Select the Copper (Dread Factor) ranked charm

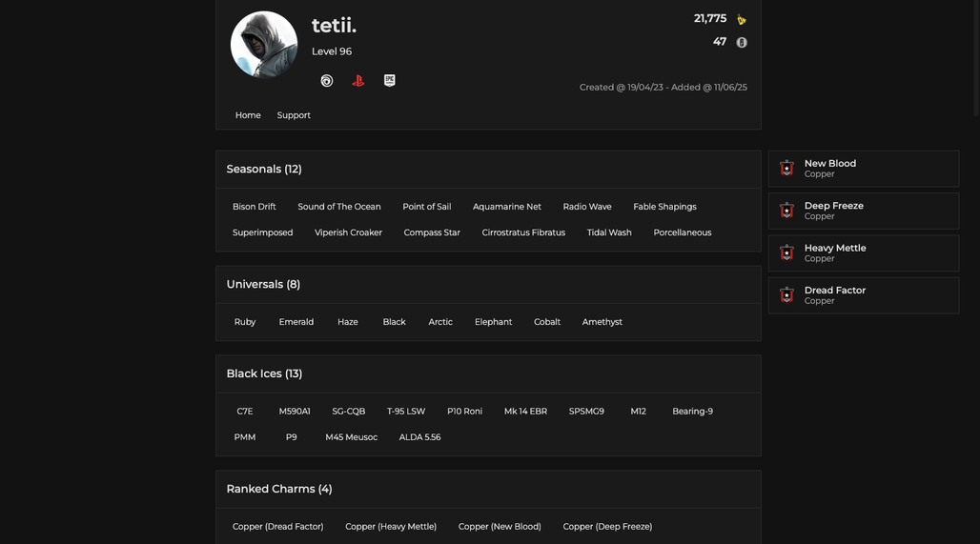[278, 527]
